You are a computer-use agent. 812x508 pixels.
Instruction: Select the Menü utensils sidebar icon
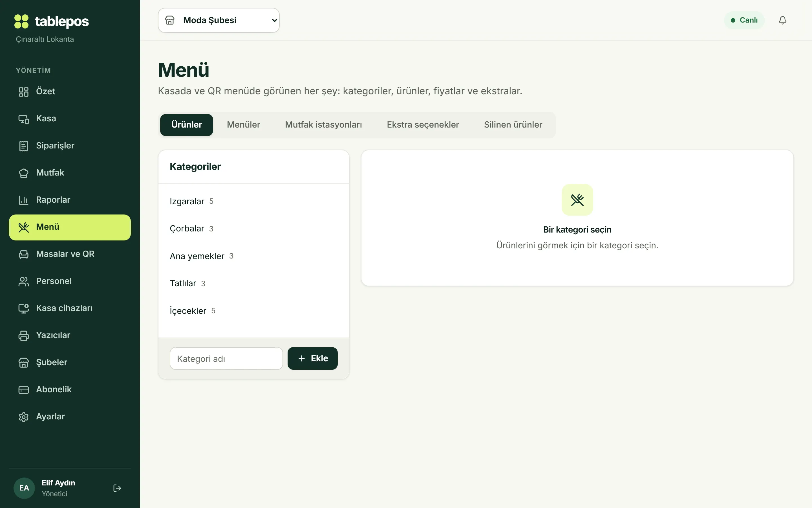point(23,227)
